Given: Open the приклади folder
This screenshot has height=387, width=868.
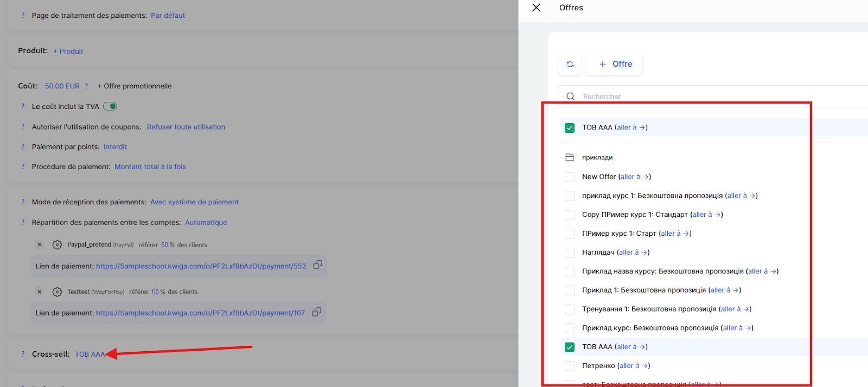Looking at the screenshot, I should pos(597,158).
